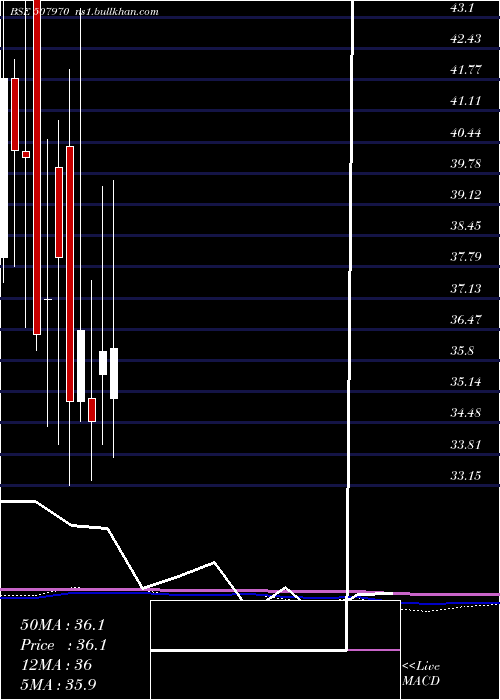Click the 41.11 price axis label
500x700 pixels.
coord(466,101)
